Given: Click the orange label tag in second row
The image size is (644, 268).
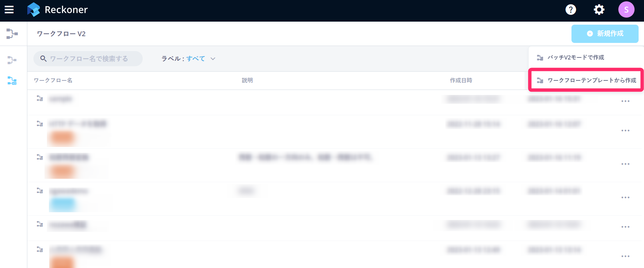Looking at the screenshot, I should pos(62,138).
